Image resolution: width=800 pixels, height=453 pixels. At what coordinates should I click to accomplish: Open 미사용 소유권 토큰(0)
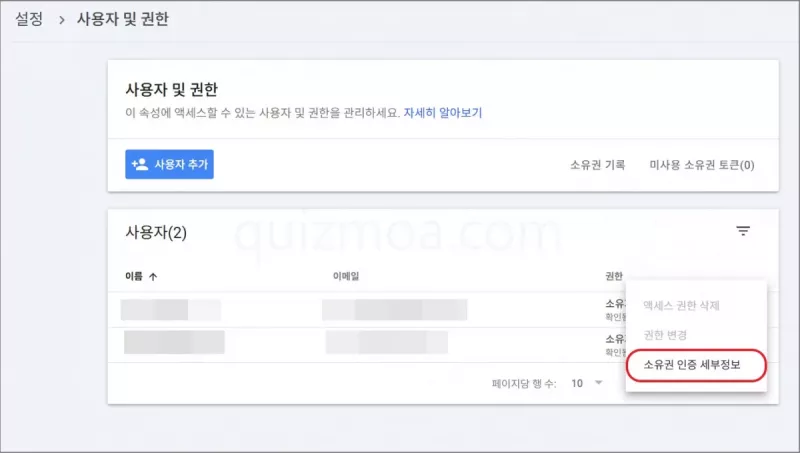[x=702, y=165]
